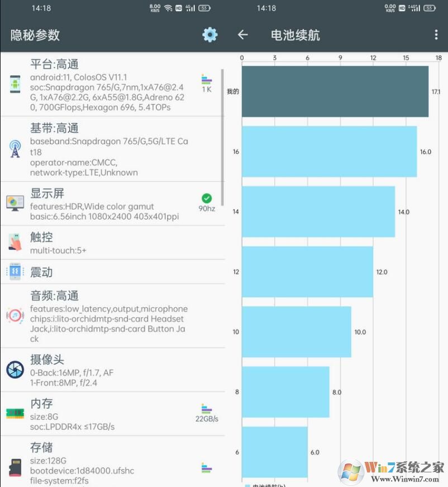Screen dimensions: 448x487
Task: Tap 14:18 clock in left status bar
Action: pos(41,8)
